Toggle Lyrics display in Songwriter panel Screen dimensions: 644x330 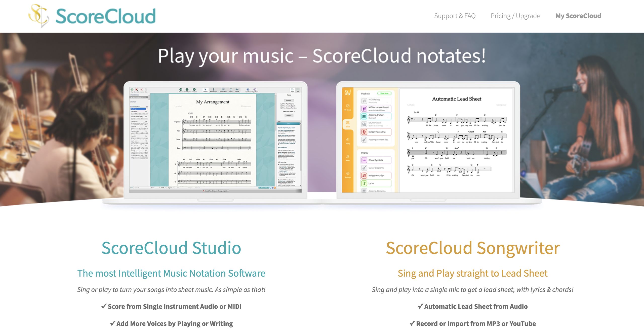pyautogui.click(x=376, y=183)
